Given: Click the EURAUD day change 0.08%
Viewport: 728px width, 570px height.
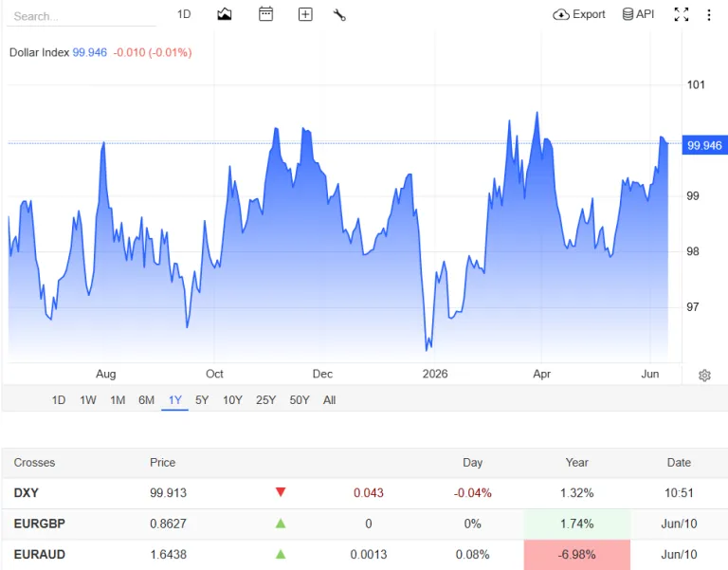Looking at the screenshot, I should [473, 554].
